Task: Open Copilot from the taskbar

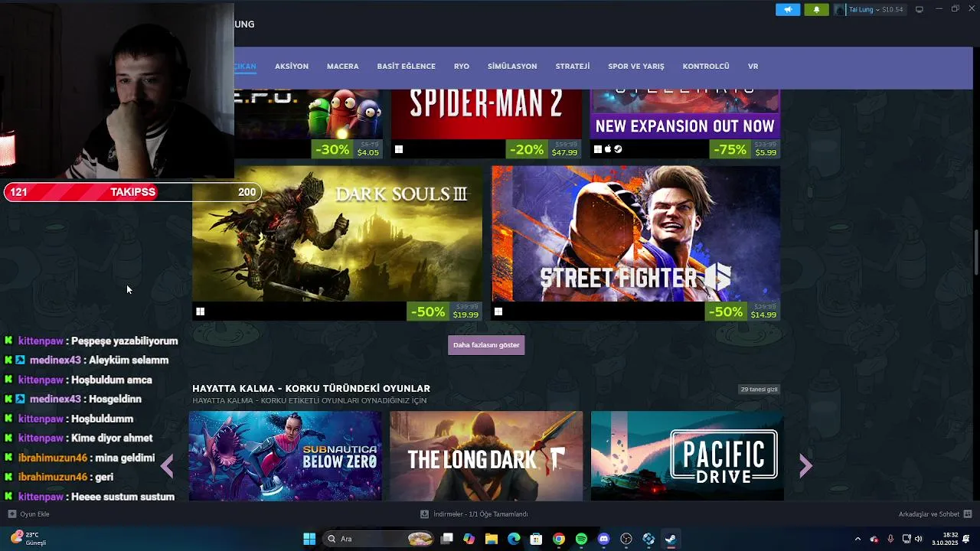Action: (469, 539)
